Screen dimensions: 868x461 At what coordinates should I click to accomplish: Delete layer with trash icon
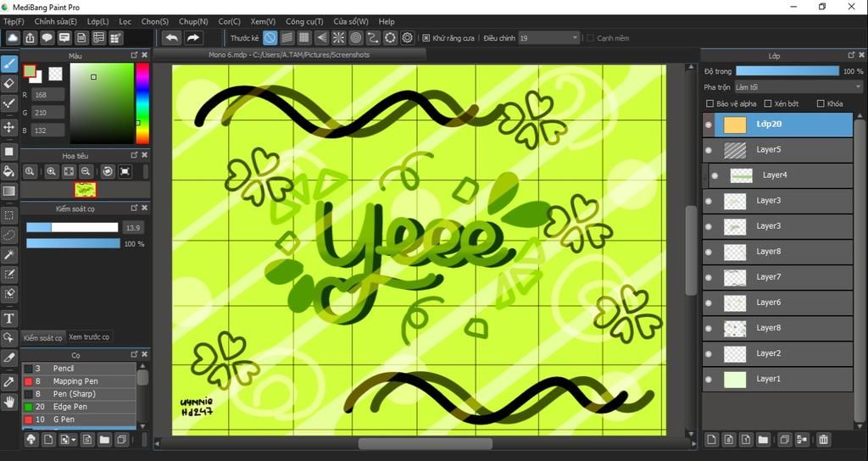coord(823,440)
